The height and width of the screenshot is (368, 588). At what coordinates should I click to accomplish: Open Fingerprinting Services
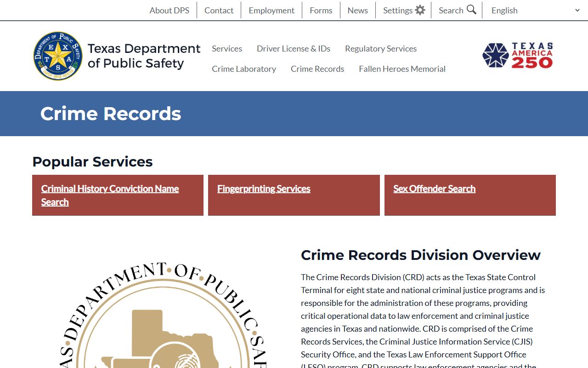264,189
